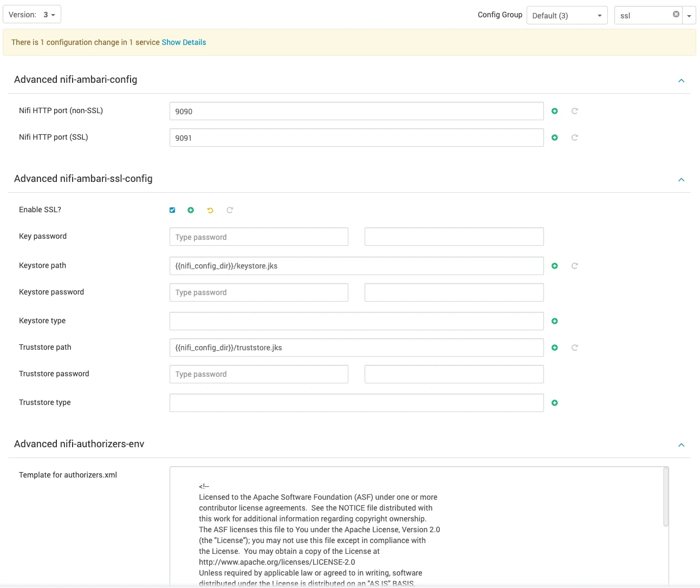Open the Show Details link
Screen dimensions: 700x588
(x=184, y=42)
